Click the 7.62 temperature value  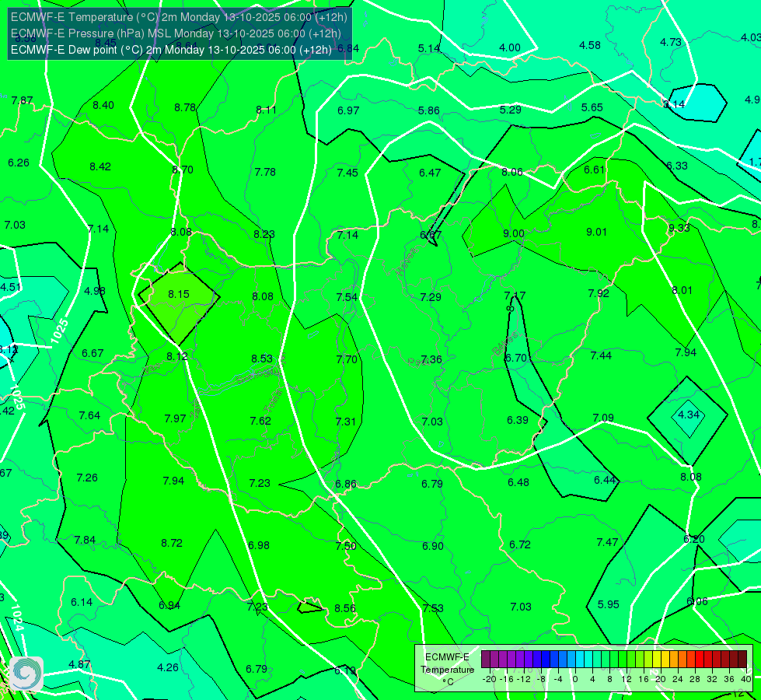coord(260,421)
